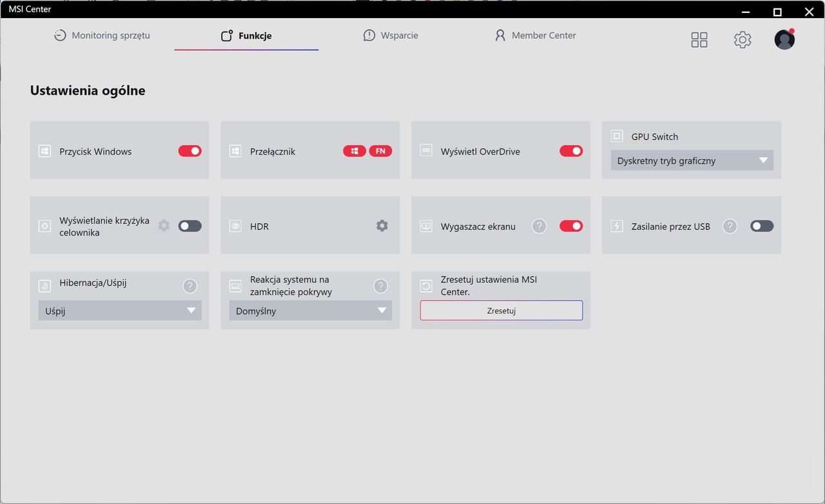This screenshot has height=504, width=825.
Task: Toggle the Windows key switch pill
Action: coord(354,151)
